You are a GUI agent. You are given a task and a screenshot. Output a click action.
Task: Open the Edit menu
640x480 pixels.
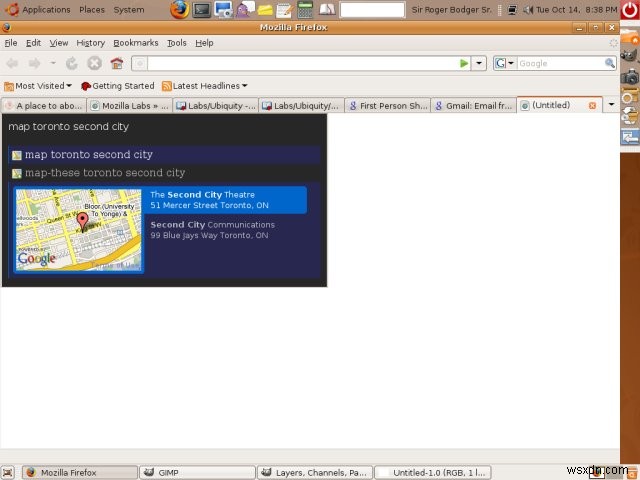(33, 43)
